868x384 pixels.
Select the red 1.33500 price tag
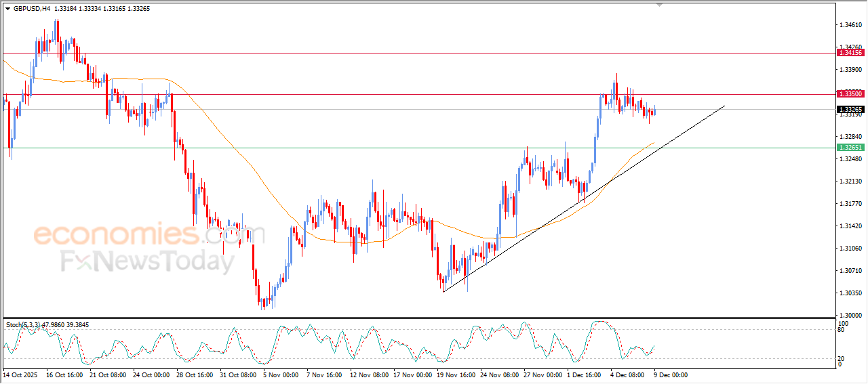click(x=850, y=94)
